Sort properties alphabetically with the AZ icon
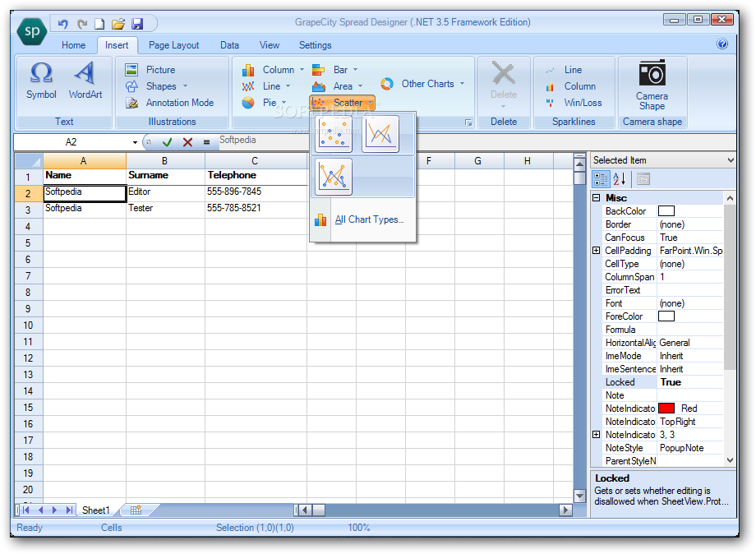 coord(619,179)
